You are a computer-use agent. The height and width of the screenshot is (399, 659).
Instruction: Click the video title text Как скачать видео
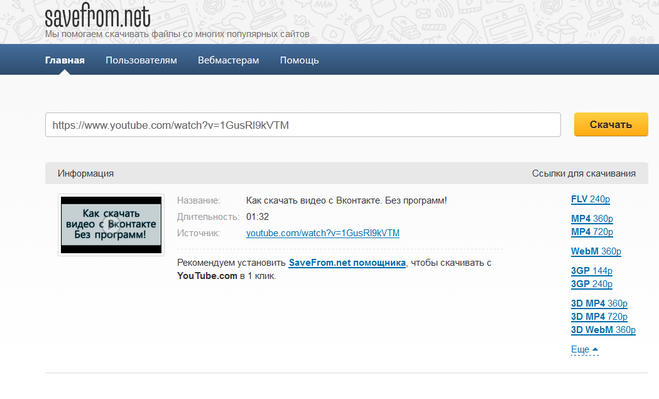pos(346,201)
